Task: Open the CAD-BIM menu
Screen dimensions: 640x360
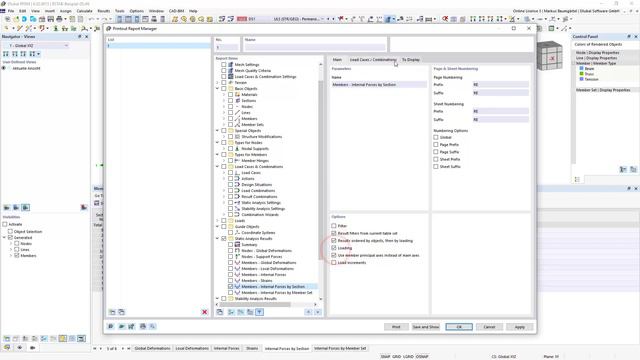Action: [x=176, y=11]
